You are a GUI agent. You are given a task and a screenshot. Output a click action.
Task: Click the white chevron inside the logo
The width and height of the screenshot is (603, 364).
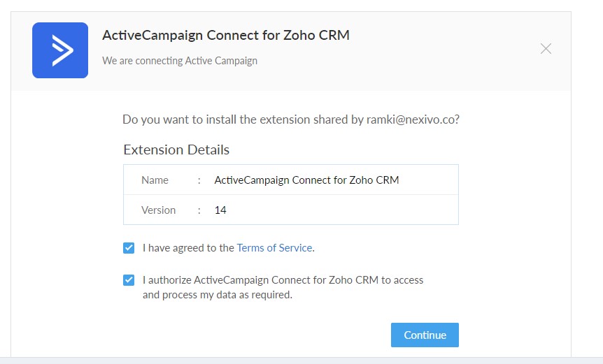click(62, 50)
